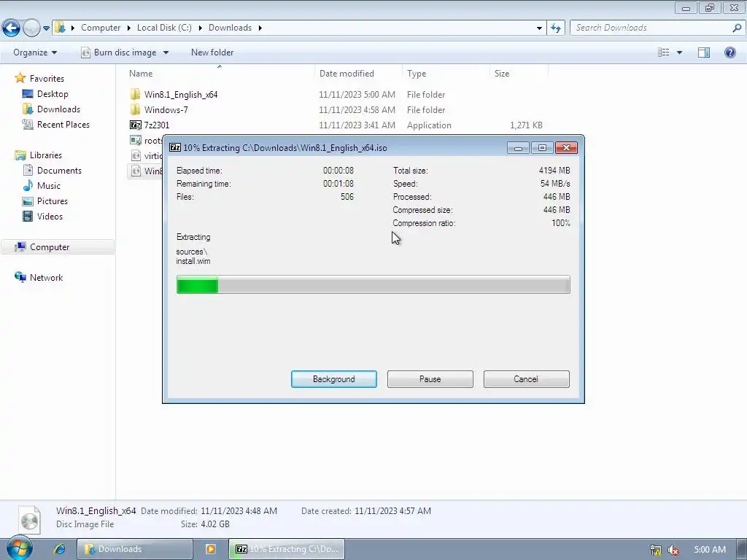Maximize the 7-Zip extraction dialog
The width and height of the screenshot is (747, 560).
pyautogui.click(x=542, y=147)
